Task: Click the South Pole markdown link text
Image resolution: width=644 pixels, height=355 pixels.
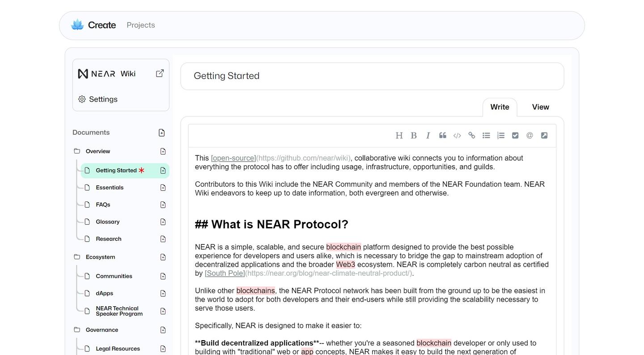Action: pos(225,273)
